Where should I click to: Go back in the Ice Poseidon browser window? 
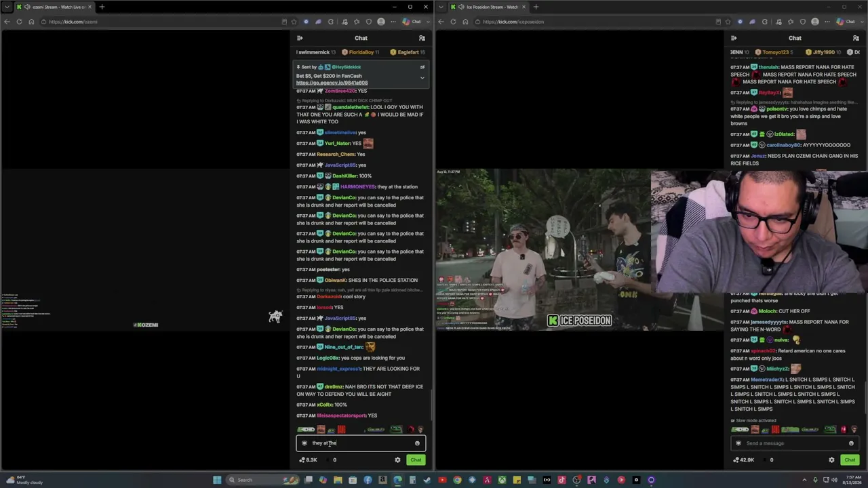(x=441, y=22)
